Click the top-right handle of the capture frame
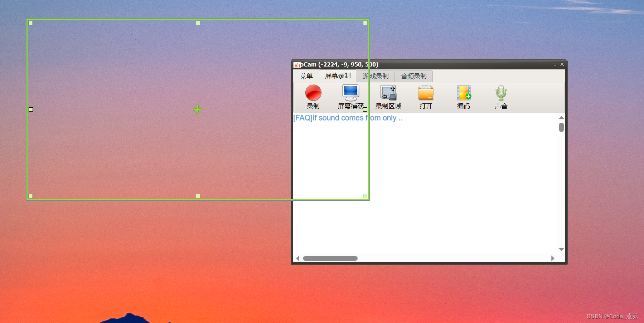Screen dimensions: 644x323 (x=365, y=23)
